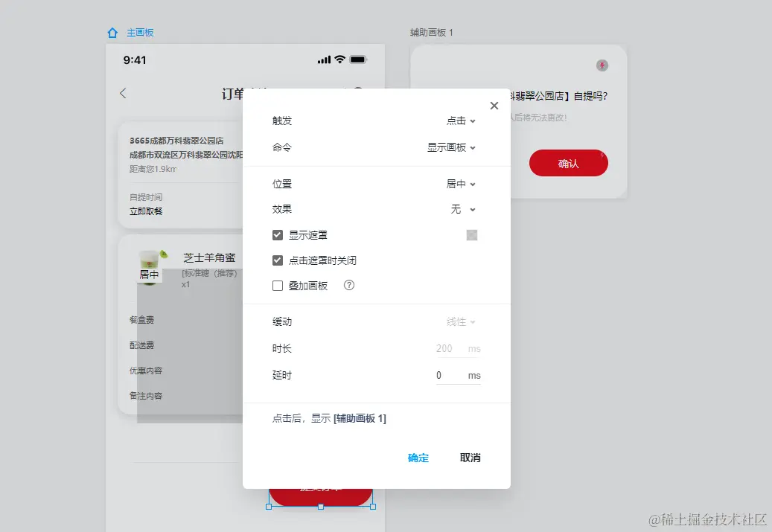772x532 pixels.
Task: Open the help icon beside 叠加画板
Action: [x=349, y=286]
